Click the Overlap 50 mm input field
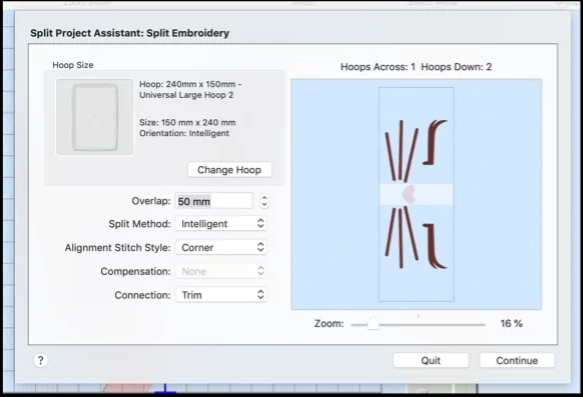 click(213, 201)
